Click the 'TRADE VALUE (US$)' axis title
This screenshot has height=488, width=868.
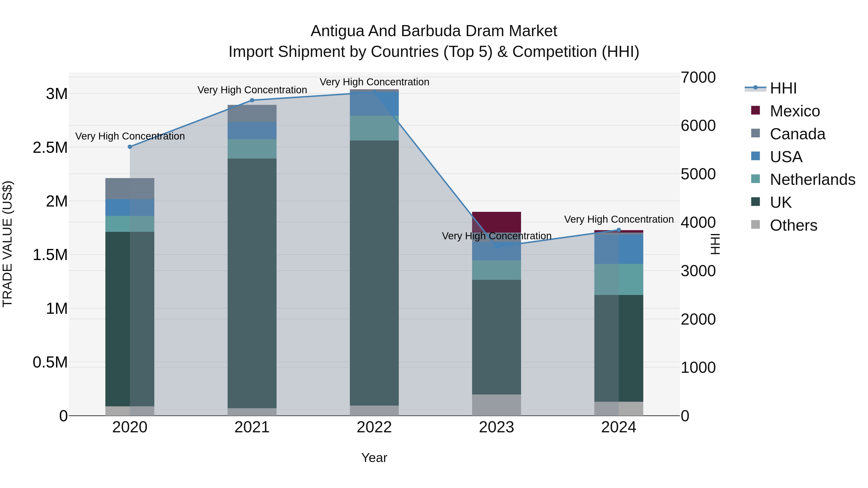tap(7, 244)
